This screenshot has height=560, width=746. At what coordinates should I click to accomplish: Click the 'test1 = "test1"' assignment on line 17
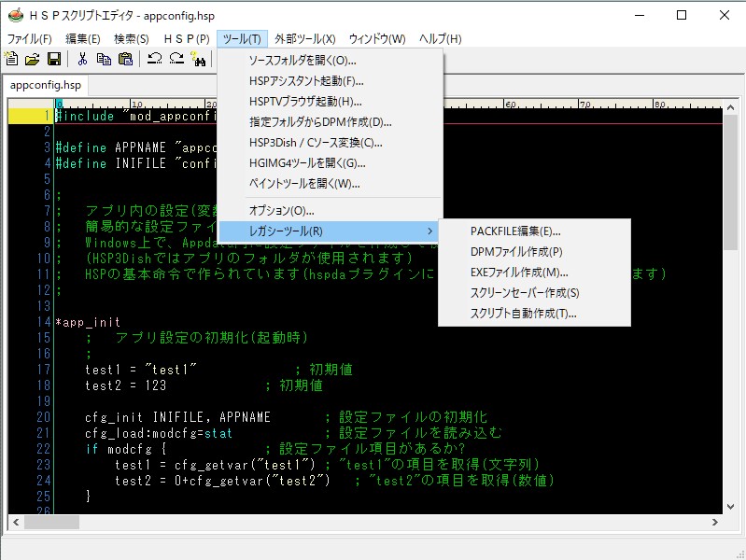coord(141,370)
